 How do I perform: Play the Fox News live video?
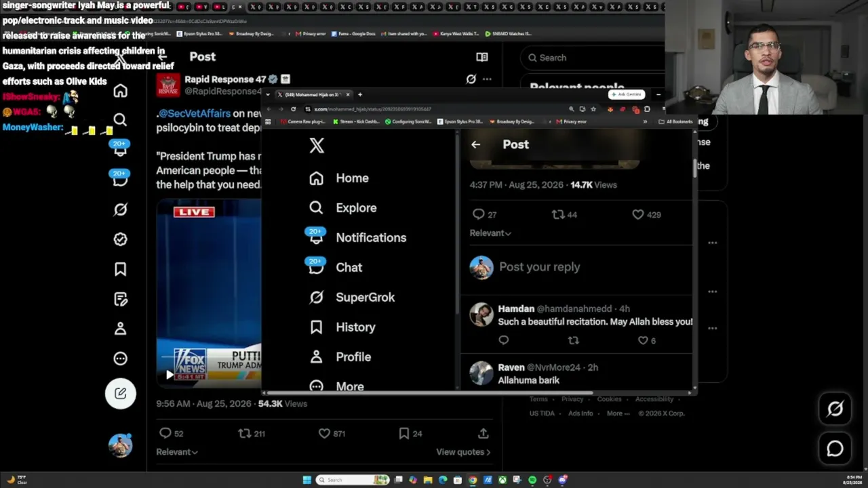coord(170,374)
